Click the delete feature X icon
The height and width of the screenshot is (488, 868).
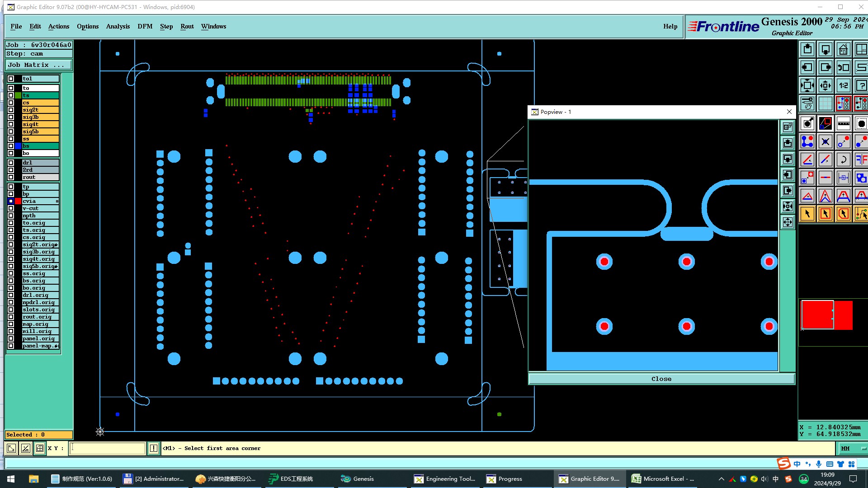[x=825, y=141]
